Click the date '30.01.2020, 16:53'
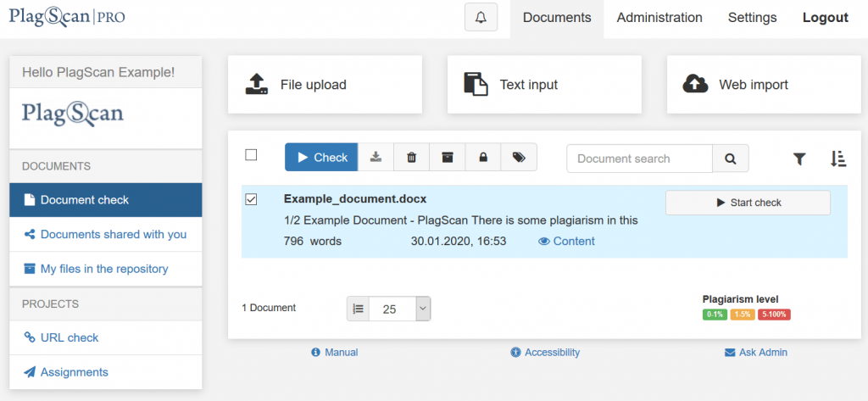Image resolution: width=868 pixels, height=401 pixels. point(459,242)
